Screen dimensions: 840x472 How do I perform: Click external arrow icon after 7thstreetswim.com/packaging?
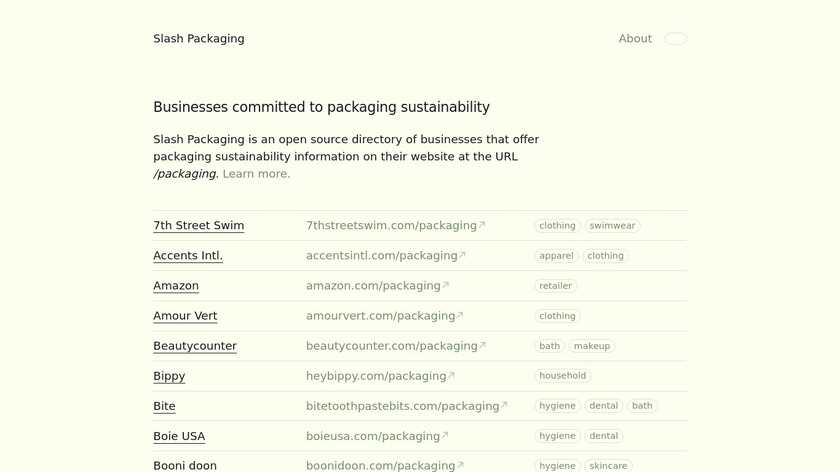tap(482, 225)
